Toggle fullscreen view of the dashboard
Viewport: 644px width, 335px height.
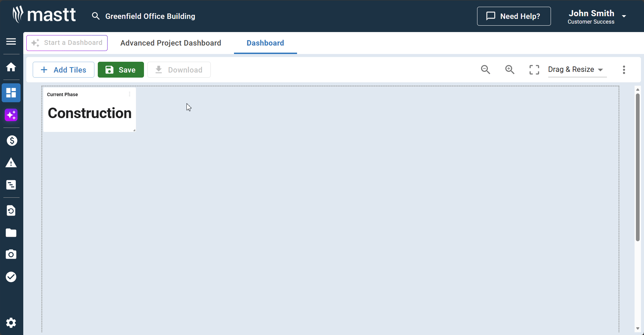[x=534, y=69]
